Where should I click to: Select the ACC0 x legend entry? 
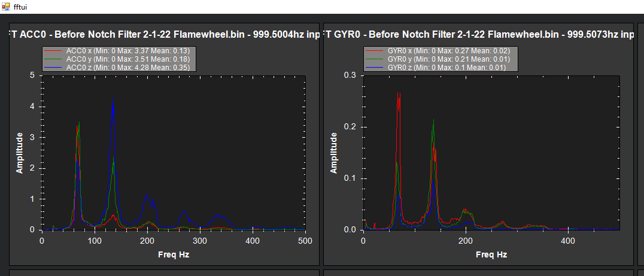119,51
